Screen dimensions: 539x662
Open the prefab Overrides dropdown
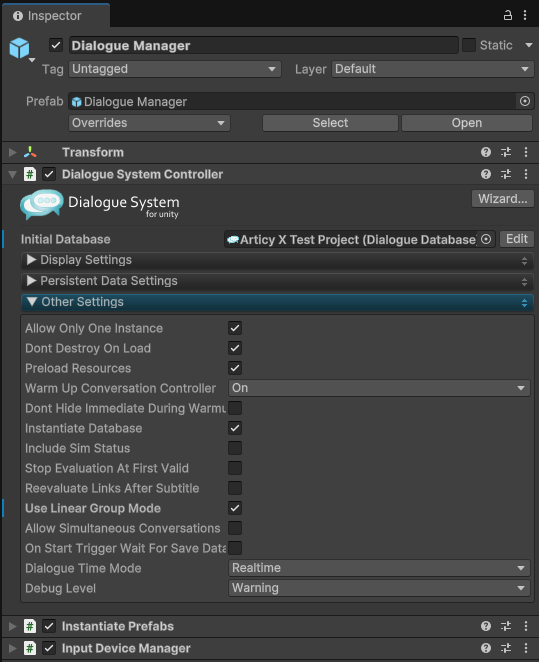[x=149, y=123]
